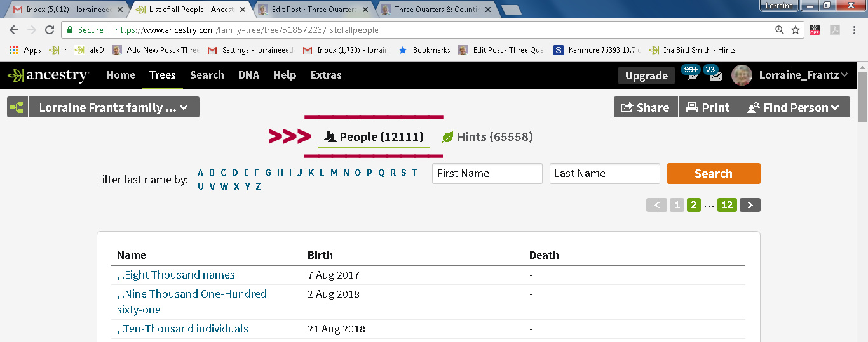Click the browser zoom magnifier icon

click(780, 30)
